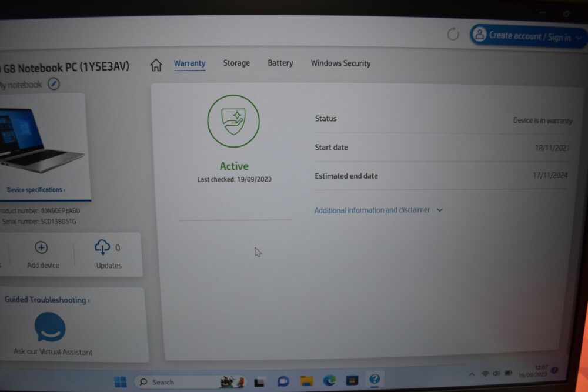This screenshot has width=588, height=392.
Task: Click Last checked: 19/09/2023 text
Action: [235, 179]
